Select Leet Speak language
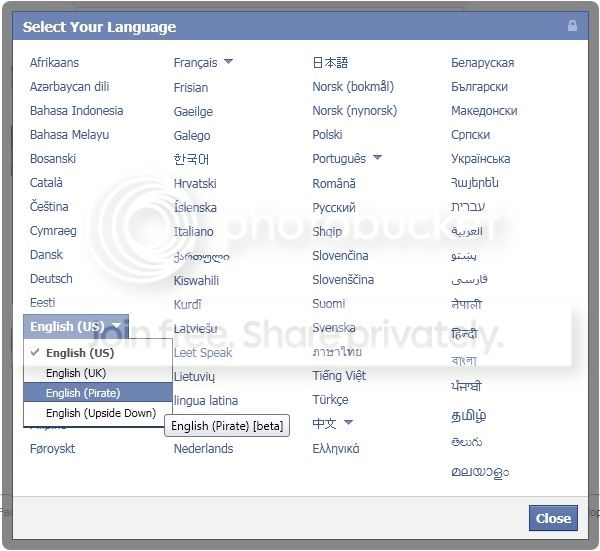Image resolution: width=600 pixels, height=551 pixels. [203, 352]
